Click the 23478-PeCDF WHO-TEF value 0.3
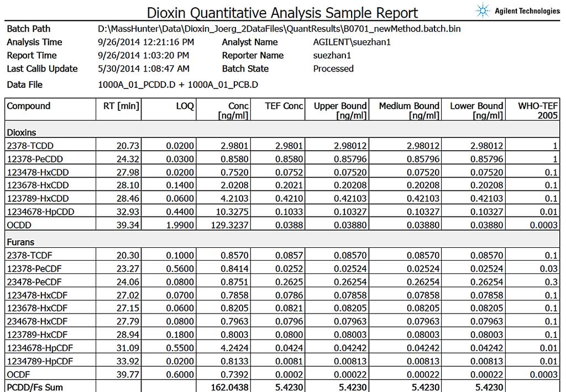 [x=551, y=282]
